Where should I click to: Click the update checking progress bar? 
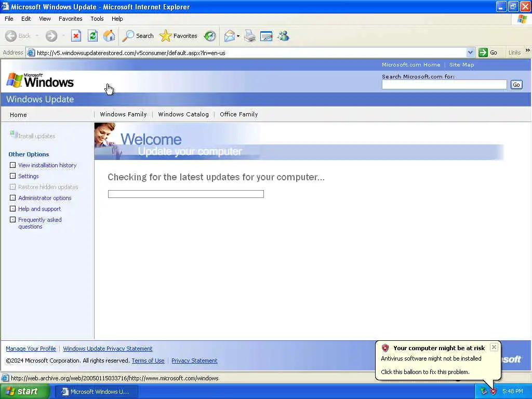click(x=186, y=194)
